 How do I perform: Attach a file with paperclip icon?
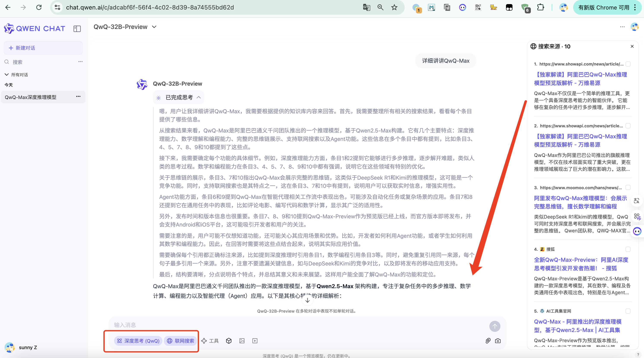pyautogui.click(x=488, y=340)
